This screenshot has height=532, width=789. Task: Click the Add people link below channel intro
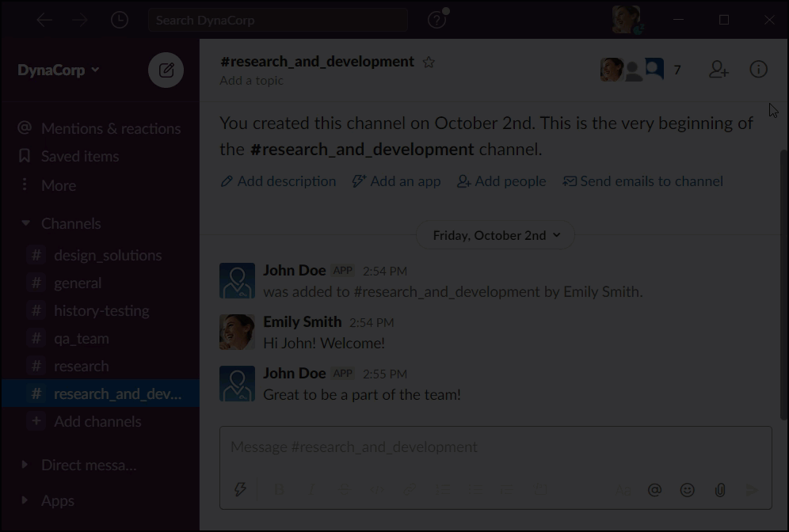[x=501, y=181]
